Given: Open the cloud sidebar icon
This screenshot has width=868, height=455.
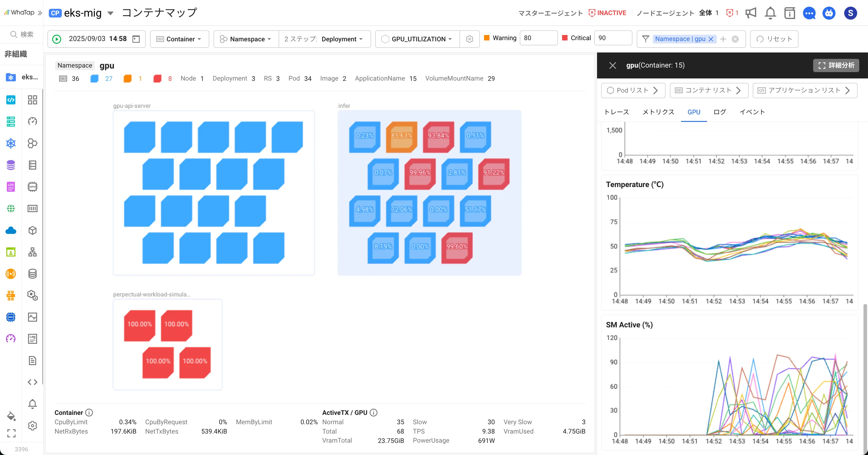Looking at the screenshot, I should point(11,231).
